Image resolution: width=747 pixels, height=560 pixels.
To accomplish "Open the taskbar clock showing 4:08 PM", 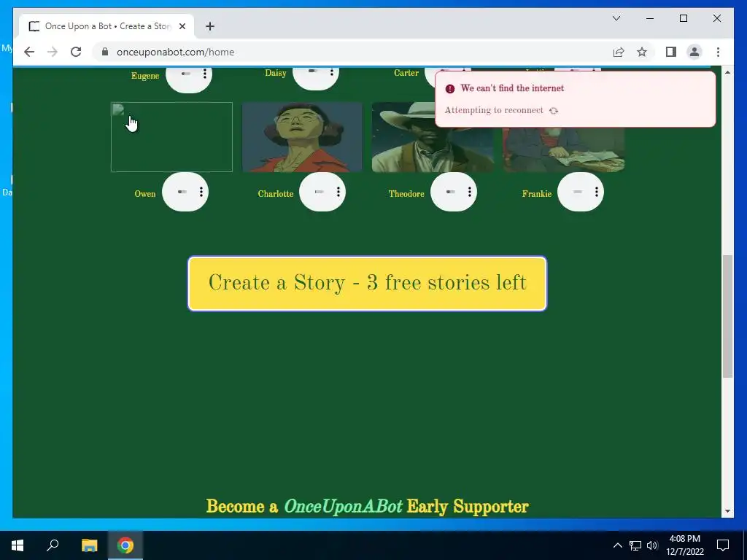I will click(684, 545).
